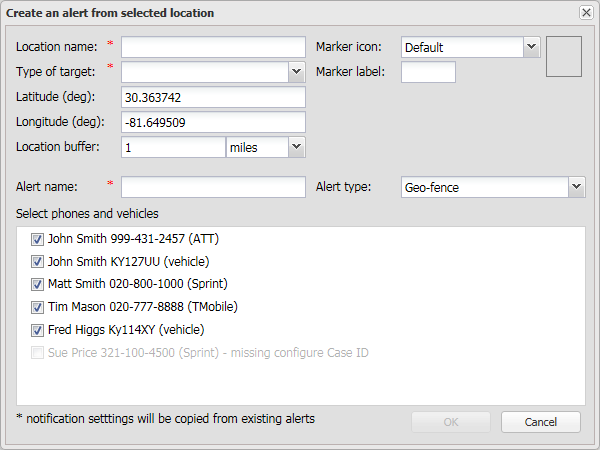The width and height of the screenshot is (600, 450).
Task: Toggle John Smith KY127UU vehicle checkbox
Action: [x=38, y=262]
